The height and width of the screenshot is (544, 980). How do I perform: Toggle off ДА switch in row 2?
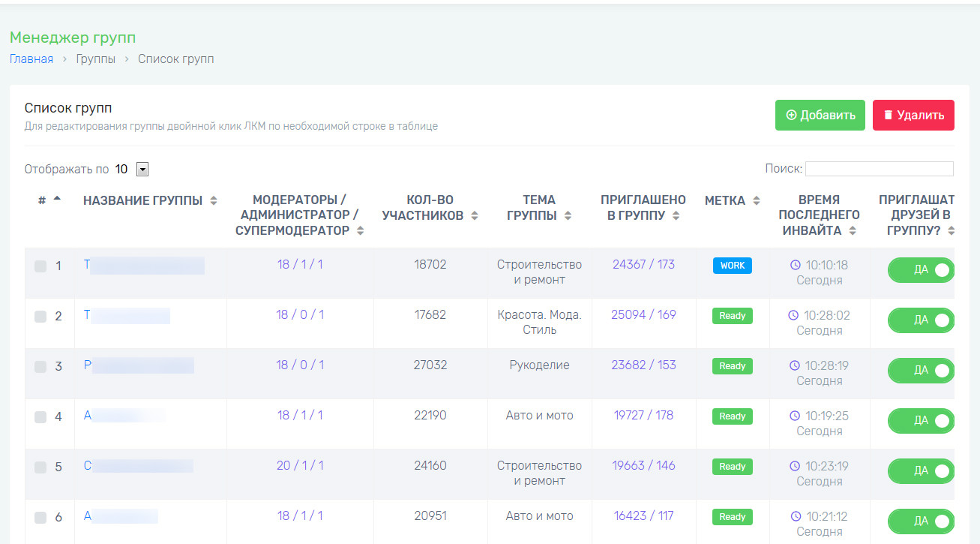point(921,320)
